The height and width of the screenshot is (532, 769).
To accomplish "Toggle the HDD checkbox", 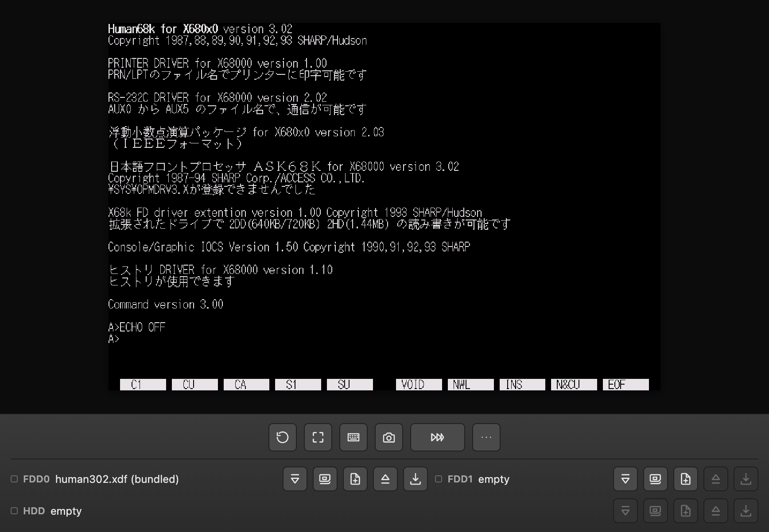I will pyautogui.click(x=14, y=511).
